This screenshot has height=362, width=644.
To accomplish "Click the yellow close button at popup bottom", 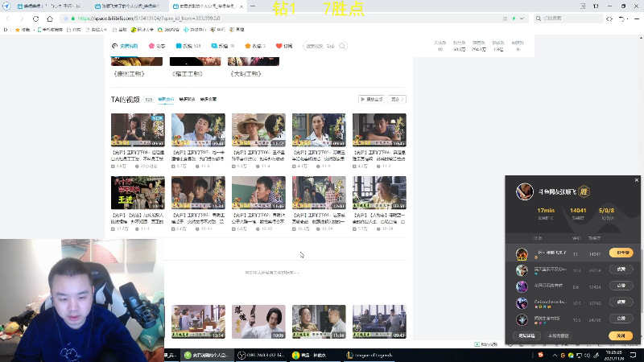I will point(621,335).
